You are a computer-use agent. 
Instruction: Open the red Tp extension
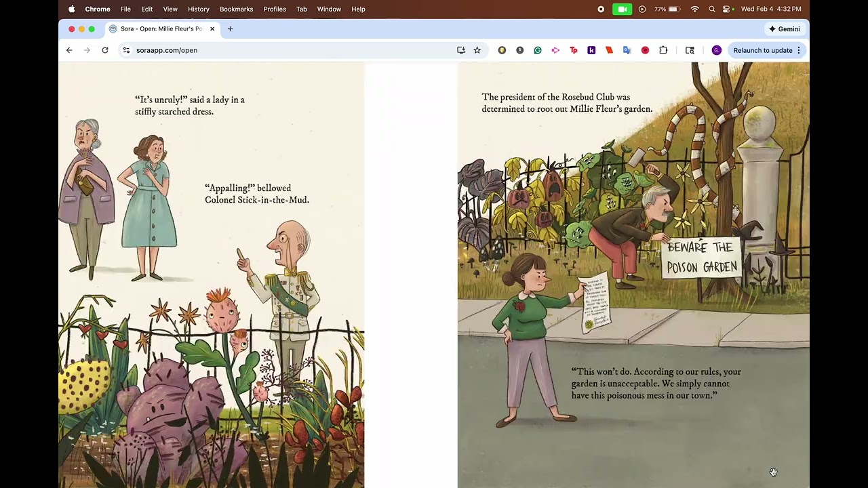tap(574, 50)
